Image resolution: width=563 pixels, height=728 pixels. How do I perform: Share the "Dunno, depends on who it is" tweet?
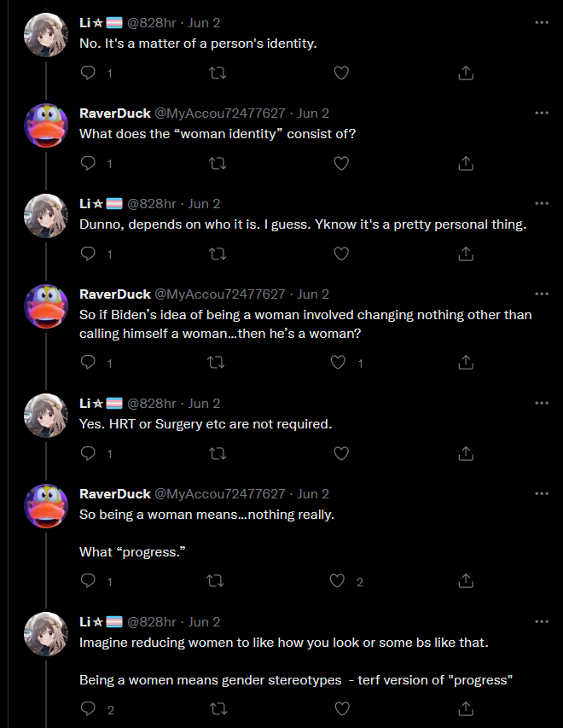coord(466,254)
